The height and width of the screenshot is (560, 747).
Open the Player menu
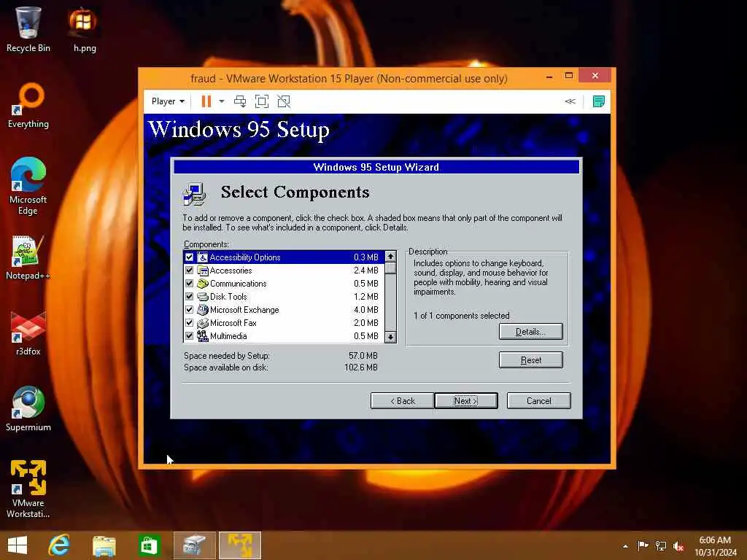[168, 101]
